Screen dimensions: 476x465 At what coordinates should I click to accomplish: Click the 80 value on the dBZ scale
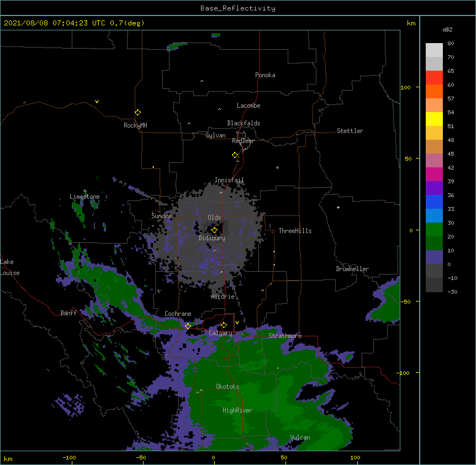[451, 44]
